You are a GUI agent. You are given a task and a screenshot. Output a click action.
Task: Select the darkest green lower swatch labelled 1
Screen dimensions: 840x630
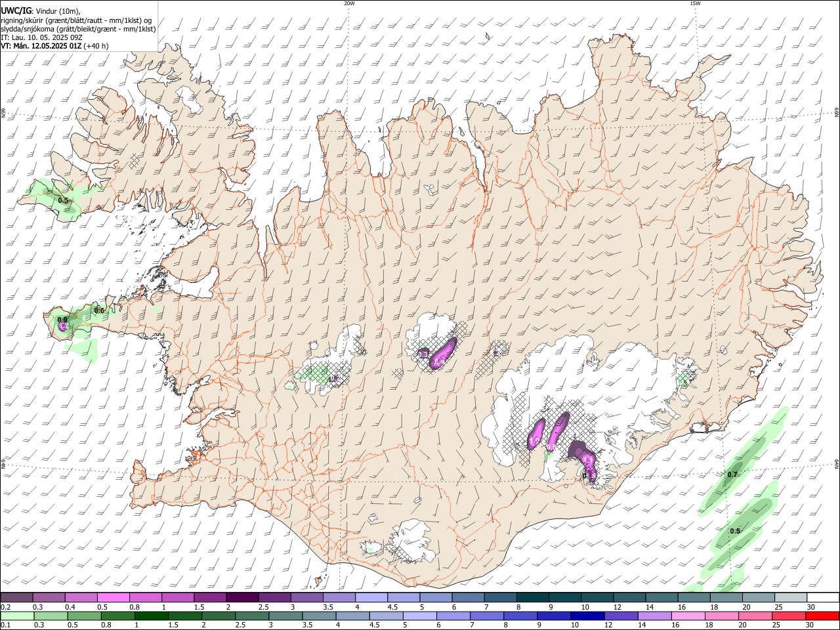point(151,616)
